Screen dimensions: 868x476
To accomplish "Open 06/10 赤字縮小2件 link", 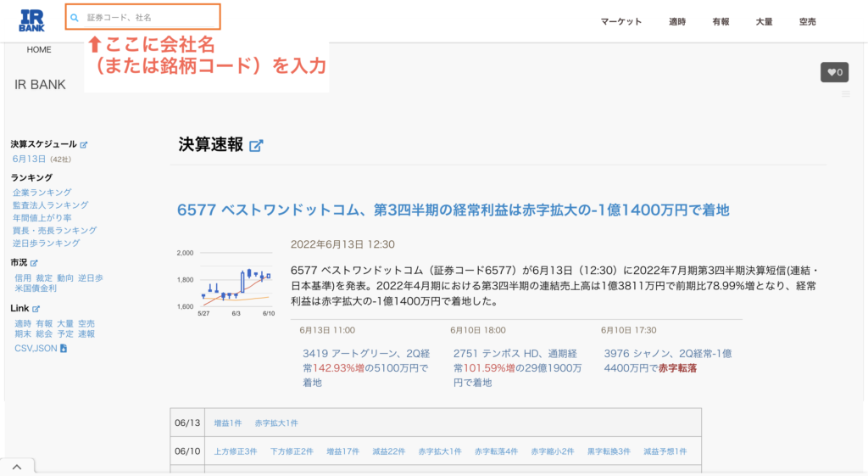I will coord(553,451).
